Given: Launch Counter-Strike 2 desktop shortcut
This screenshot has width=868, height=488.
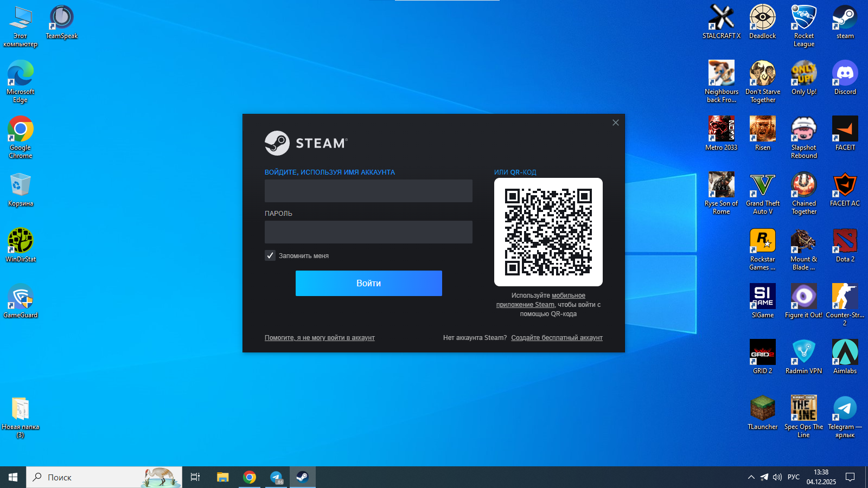Looking at the screenshot, I should pyautogui.click(x=845, y=305).
